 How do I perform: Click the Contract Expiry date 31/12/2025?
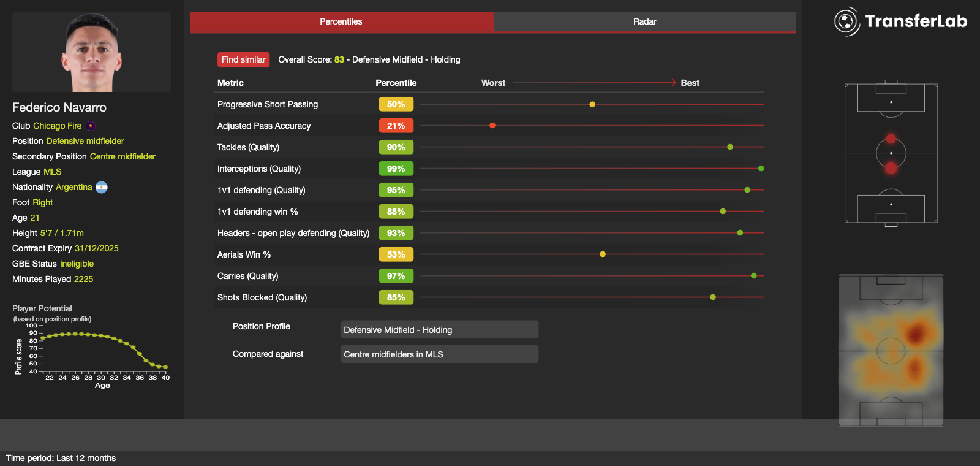click(x=97, y=248)
